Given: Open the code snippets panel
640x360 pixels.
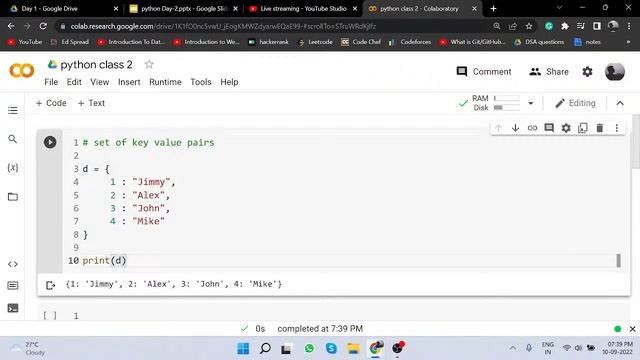Looking at the screenshot, I should tap(13, 264).
